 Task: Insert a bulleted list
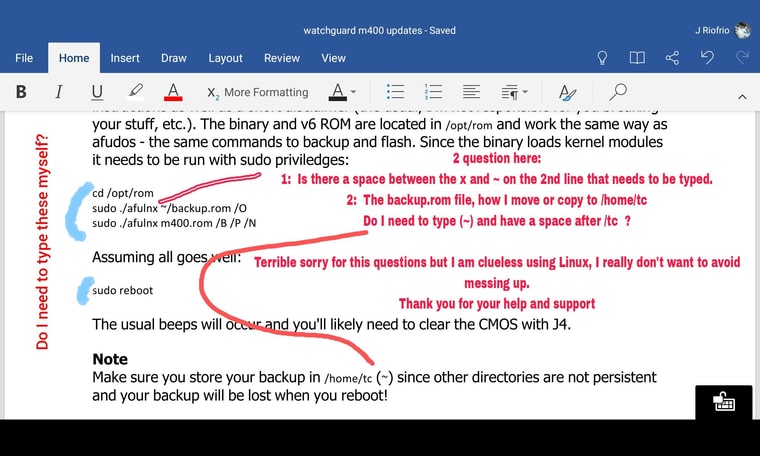396,92
